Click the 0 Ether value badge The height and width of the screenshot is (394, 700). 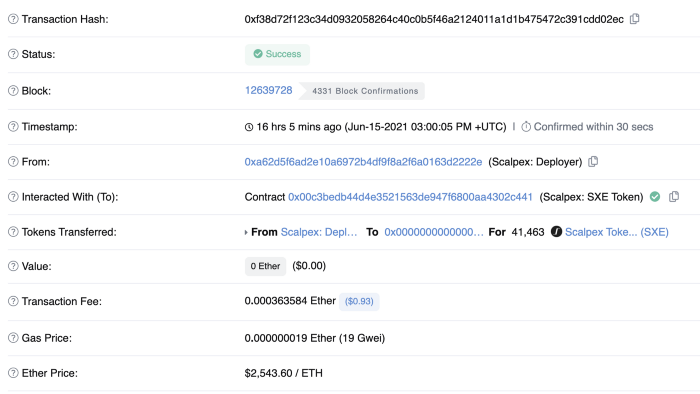coord(265,266)
